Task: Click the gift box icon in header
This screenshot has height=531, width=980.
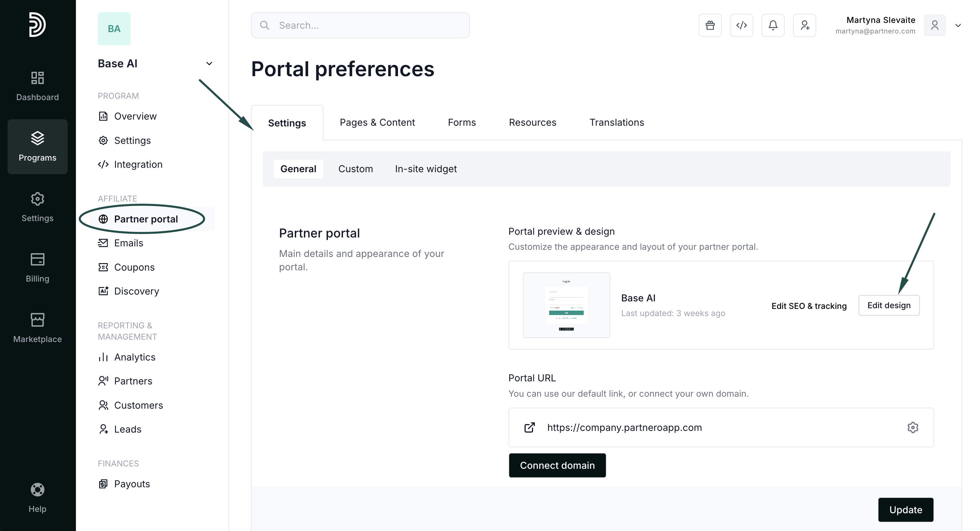Action: pyautogui.click(x=710, y=26)
